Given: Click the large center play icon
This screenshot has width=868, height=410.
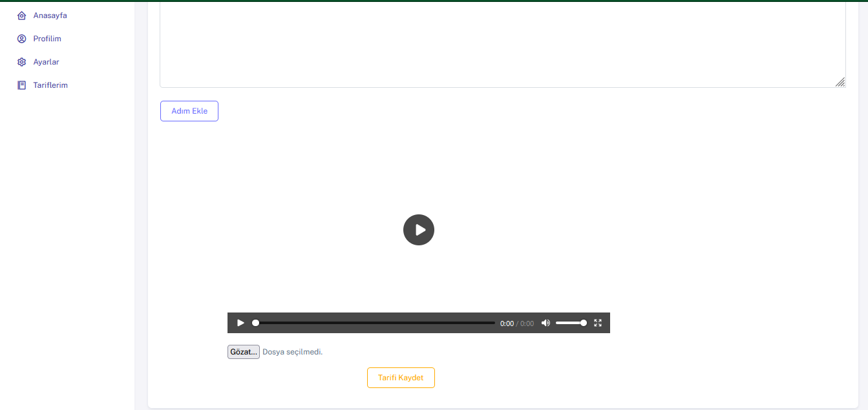Looking at the screenshot, I should coord(419,230).
